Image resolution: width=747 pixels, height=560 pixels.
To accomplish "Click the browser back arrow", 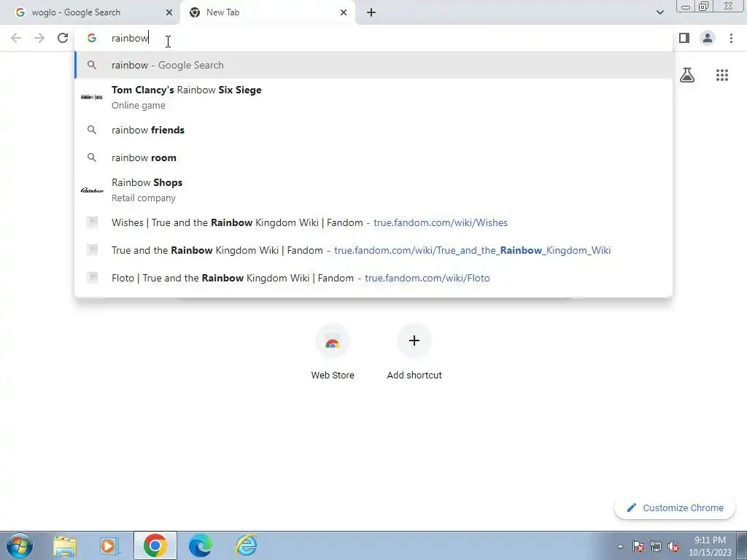I will [16, 38].
